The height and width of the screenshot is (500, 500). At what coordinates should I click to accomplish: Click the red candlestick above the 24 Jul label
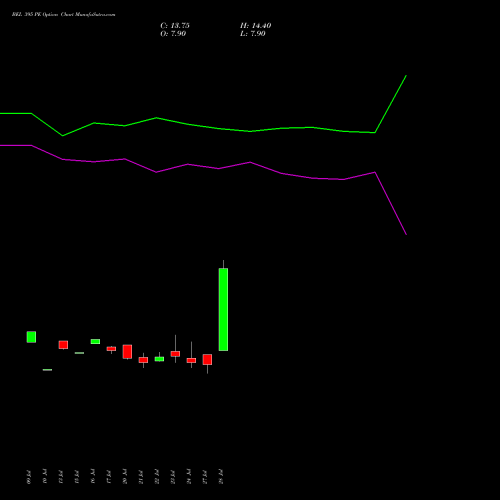(191, 360)
